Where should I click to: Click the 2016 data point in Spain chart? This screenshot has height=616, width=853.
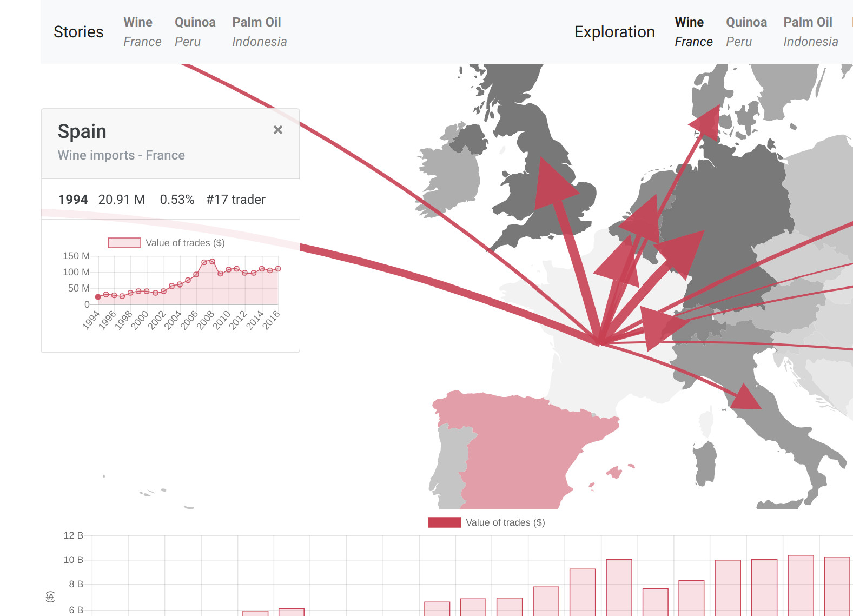point(278,269)
